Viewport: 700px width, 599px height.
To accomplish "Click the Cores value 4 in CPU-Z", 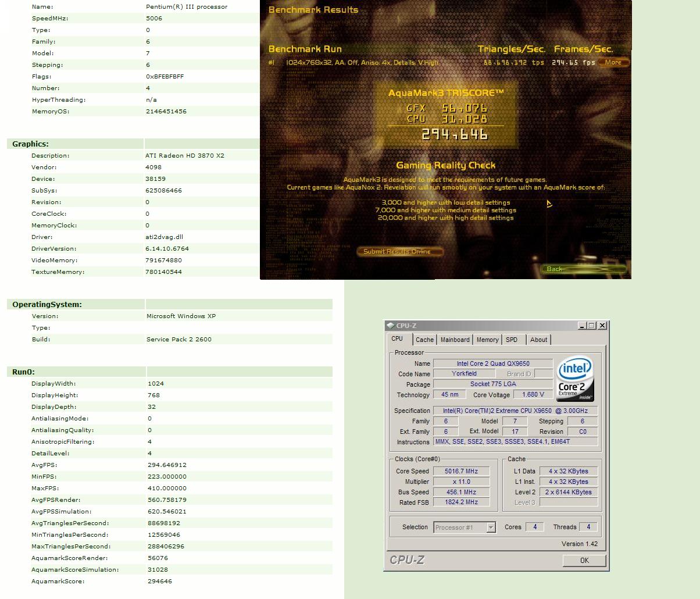I will point(535,527).
